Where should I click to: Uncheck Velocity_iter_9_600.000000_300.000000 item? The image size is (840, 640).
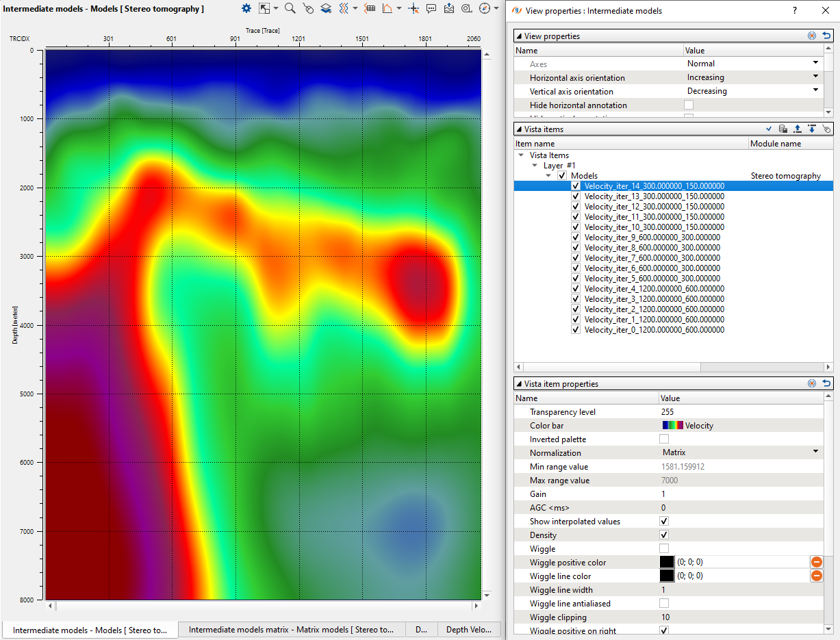point(576,238)
